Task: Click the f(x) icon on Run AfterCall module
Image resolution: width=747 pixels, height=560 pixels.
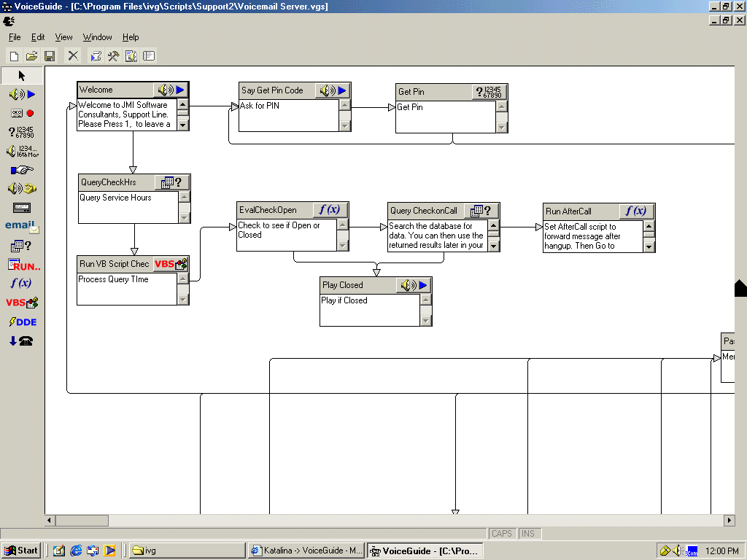Action: (636, 211)
